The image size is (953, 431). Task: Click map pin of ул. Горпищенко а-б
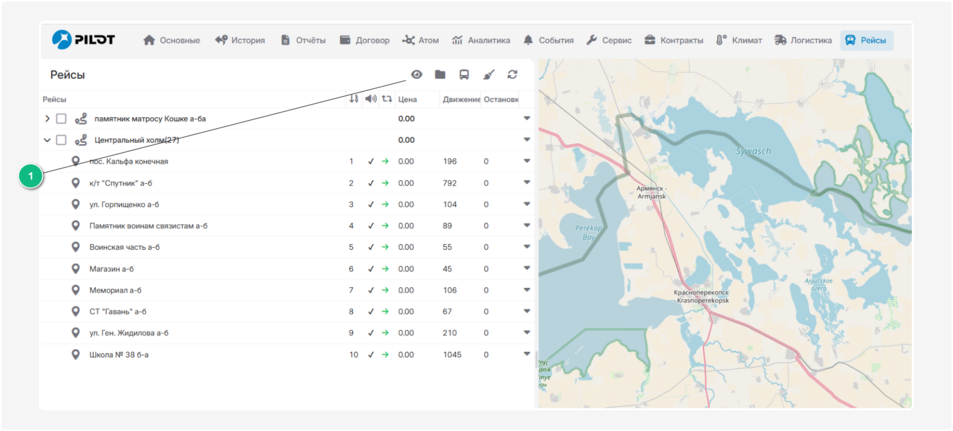point(75,204)
